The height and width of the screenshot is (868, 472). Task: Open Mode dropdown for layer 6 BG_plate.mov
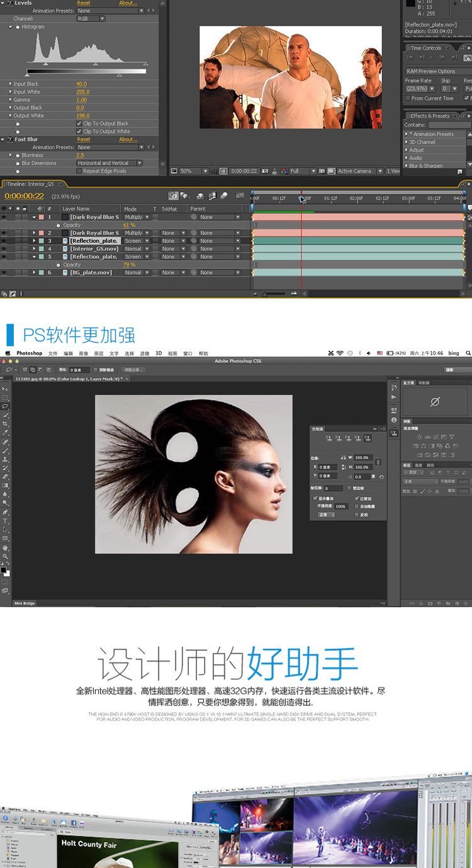pyautogui.click(x=137, y=273)
